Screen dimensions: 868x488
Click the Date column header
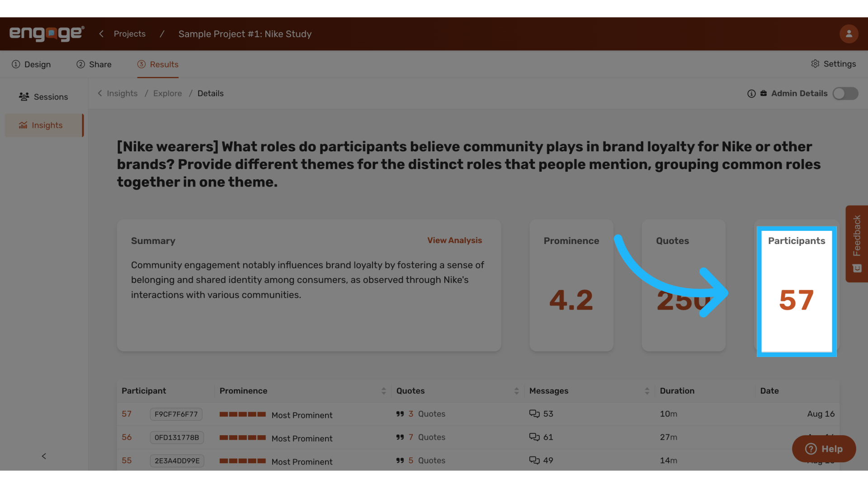[x=769, y=391]
